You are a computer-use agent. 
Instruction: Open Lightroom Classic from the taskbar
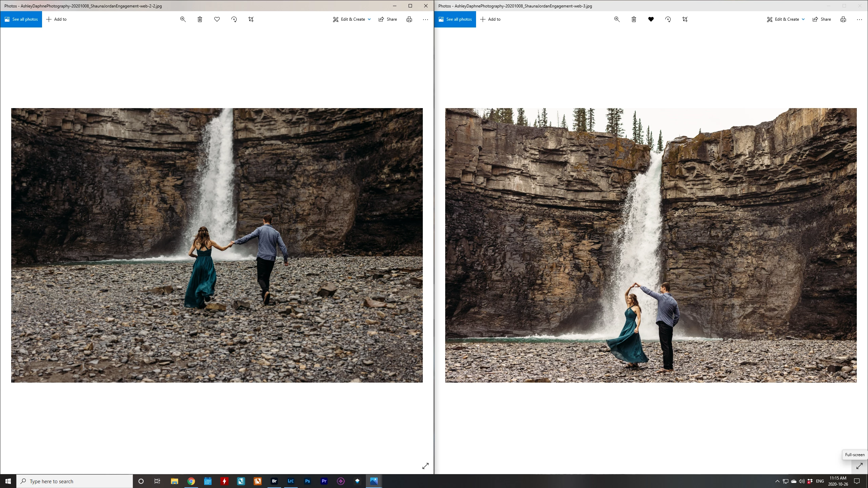click(x=291, y=481)
